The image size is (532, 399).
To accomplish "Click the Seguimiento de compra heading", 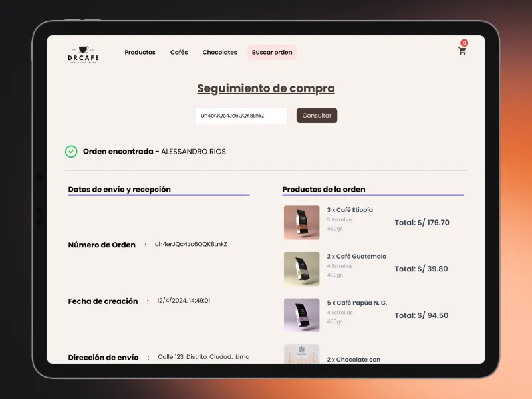I will click(x=266, y=88).
